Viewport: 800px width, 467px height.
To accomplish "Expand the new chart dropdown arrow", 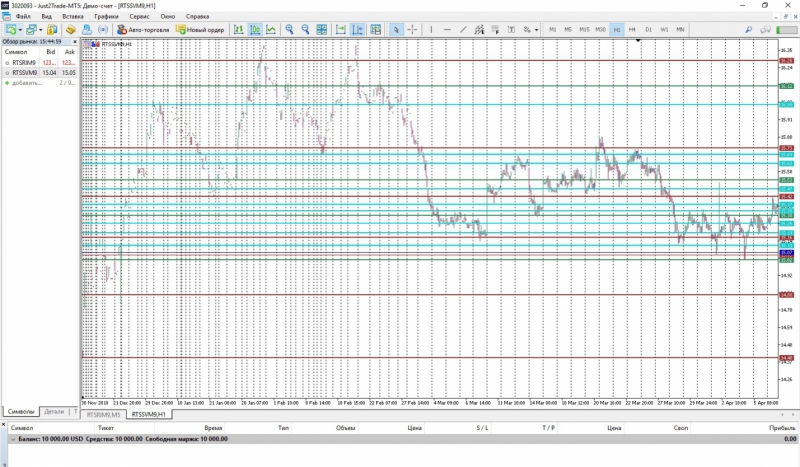I will click(x=20, y=30).
